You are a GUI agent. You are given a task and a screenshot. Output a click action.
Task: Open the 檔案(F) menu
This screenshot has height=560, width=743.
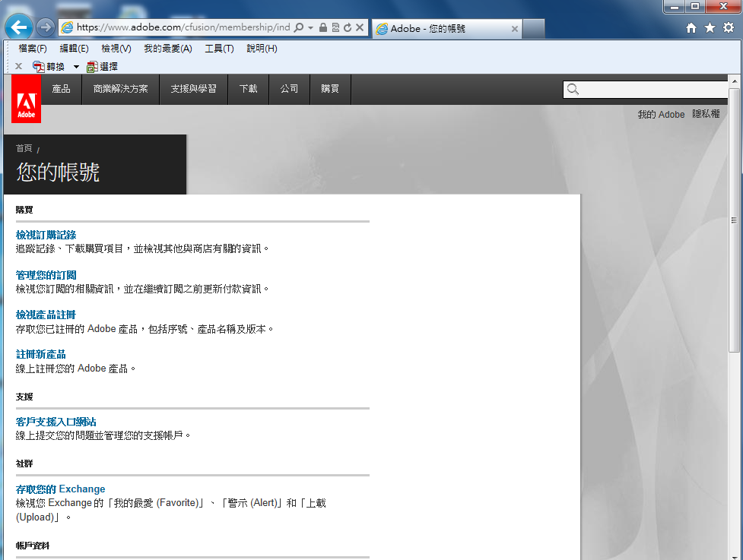pos(33,49)
